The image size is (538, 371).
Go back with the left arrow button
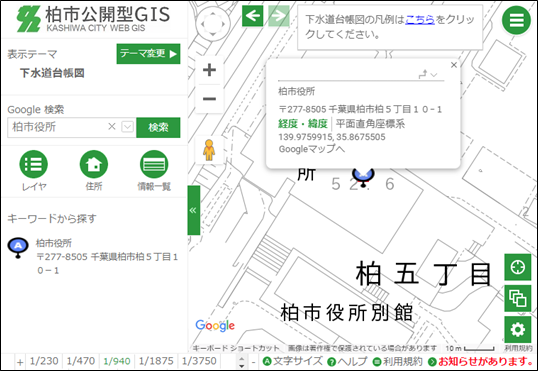[x=253, y=16]
